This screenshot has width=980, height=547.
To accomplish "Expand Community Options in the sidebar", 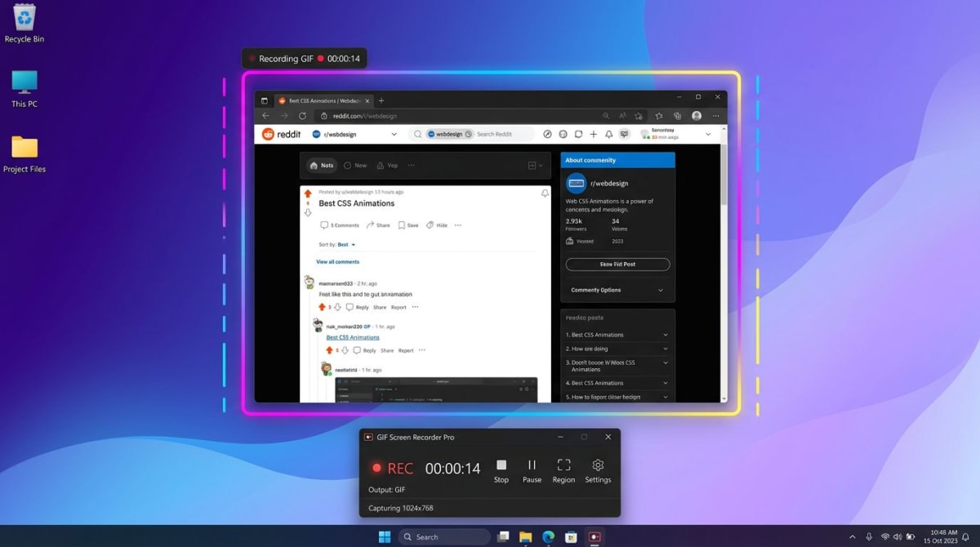I will click(x=617, y=290).
